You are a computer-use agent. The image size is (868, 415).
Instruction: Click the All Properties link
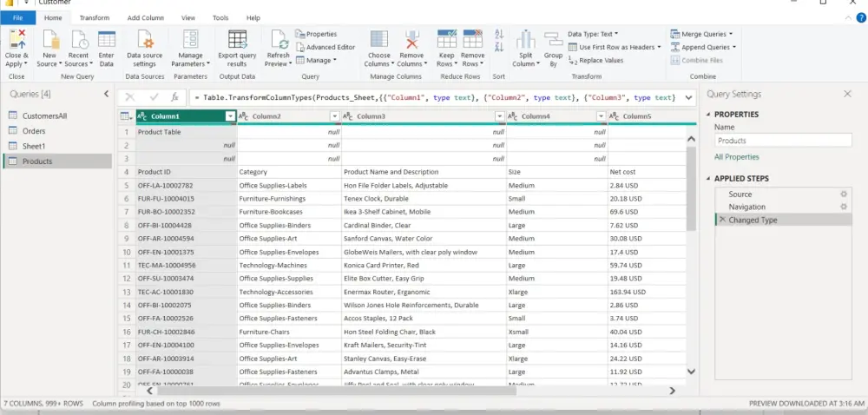click(x=737, y=157)
